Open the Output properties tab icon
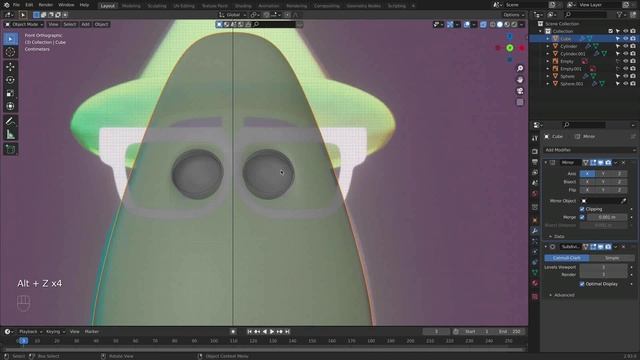Screen dimensions: 640x360 tap(535, 162)
